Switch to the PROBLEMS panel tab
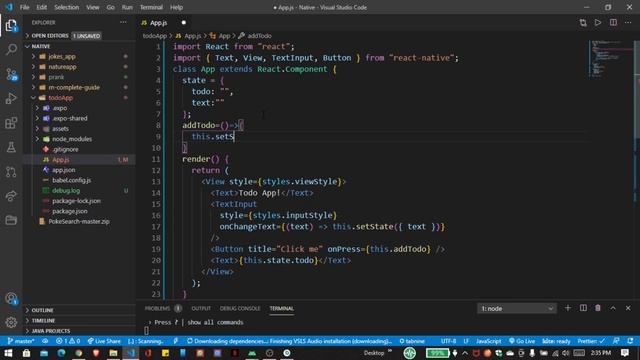 (157, 308)
